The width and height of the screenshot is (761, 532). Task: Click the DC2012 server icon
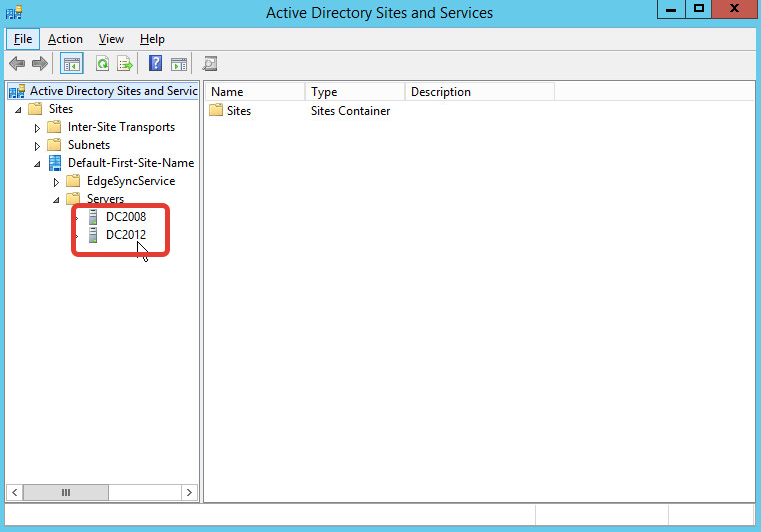pyautogui.click(x=93, y=235)
